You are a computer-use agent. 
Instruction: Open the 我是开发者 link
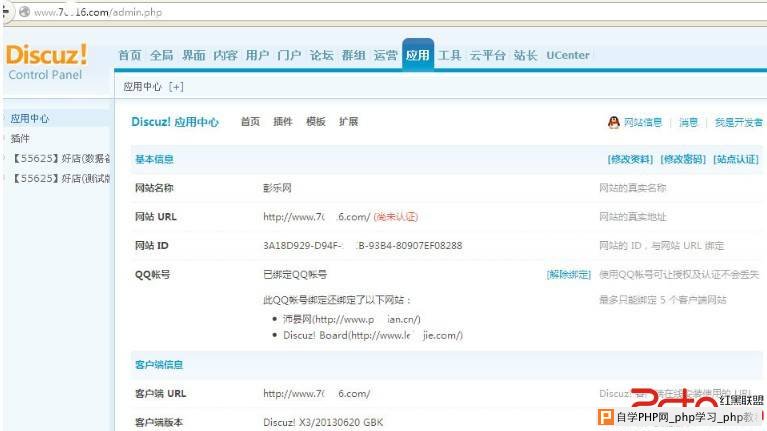coord(739,122)
